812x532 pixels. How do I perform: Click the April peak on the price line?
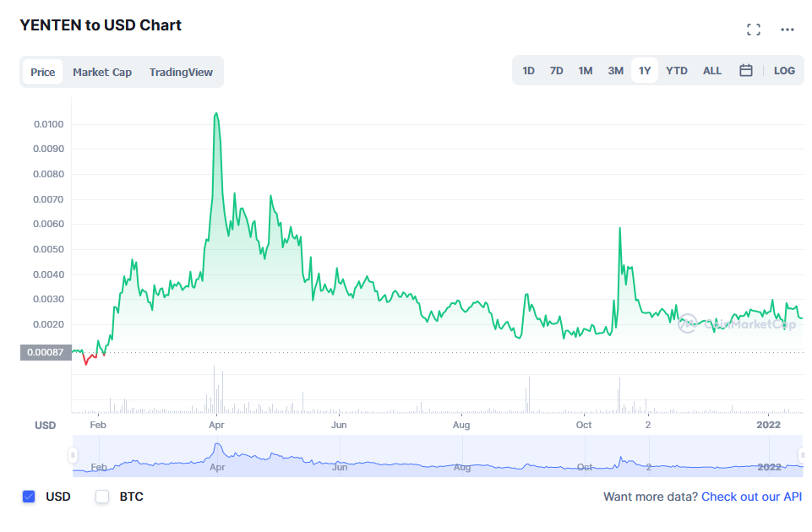(216, 113)
